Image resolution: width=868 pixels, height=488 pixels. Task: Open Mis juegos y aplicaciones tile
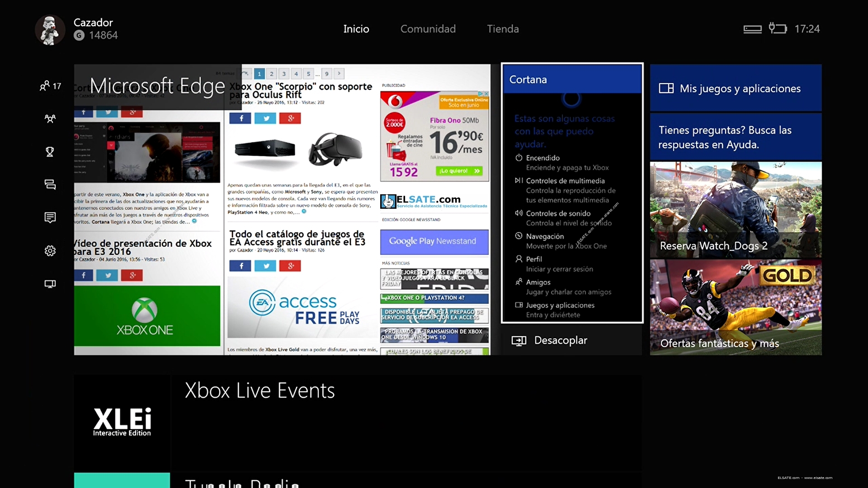click(x=736, y=88)
